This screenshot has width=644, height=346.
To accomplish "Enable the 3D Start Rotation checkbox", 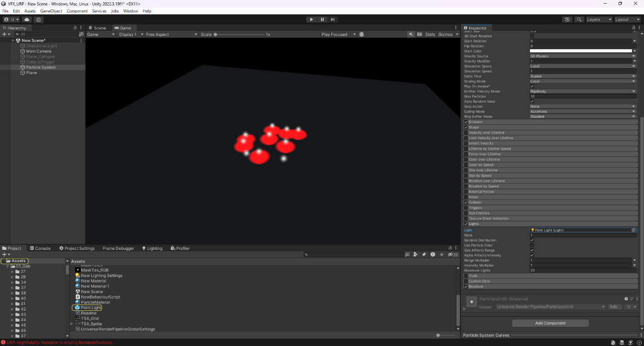I will tap(532, 36).
